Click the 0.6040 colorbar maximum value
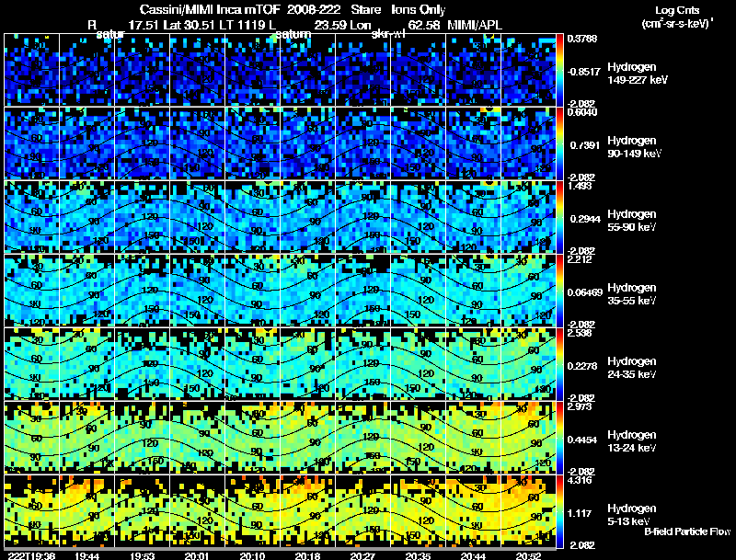The height and width of the screenshot is (560, 736). (582, 112)
